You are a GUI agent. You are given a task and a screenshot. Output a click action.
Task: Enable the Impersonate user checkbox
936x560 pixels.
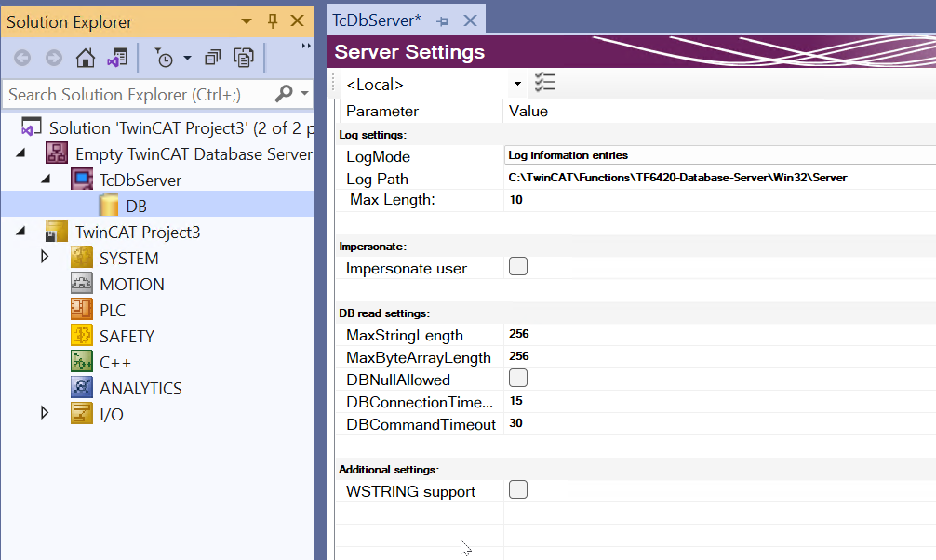coord(518,266)
